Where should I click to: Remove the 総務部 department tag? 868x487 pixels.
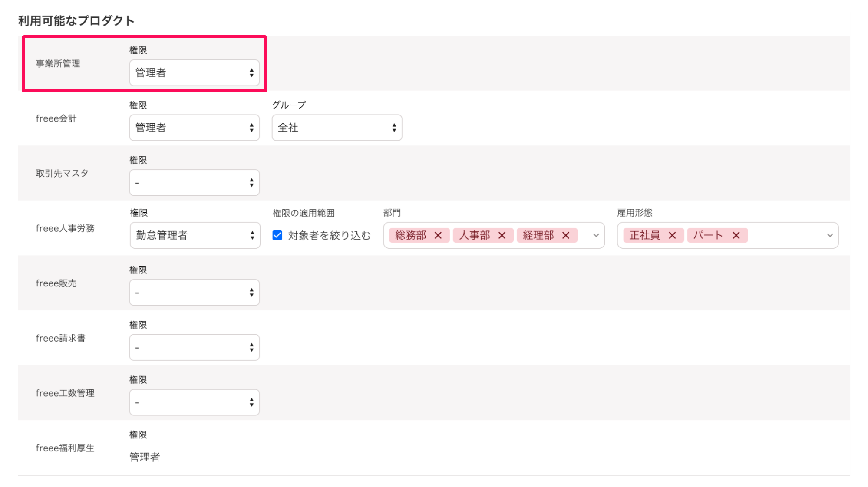click(438, 235)
